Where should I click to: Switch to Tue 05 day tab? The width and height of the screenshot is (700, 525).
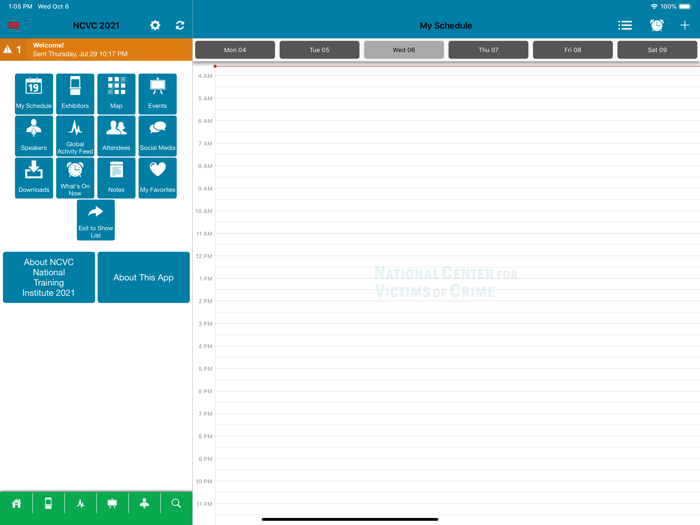click(x=320, y=50)
